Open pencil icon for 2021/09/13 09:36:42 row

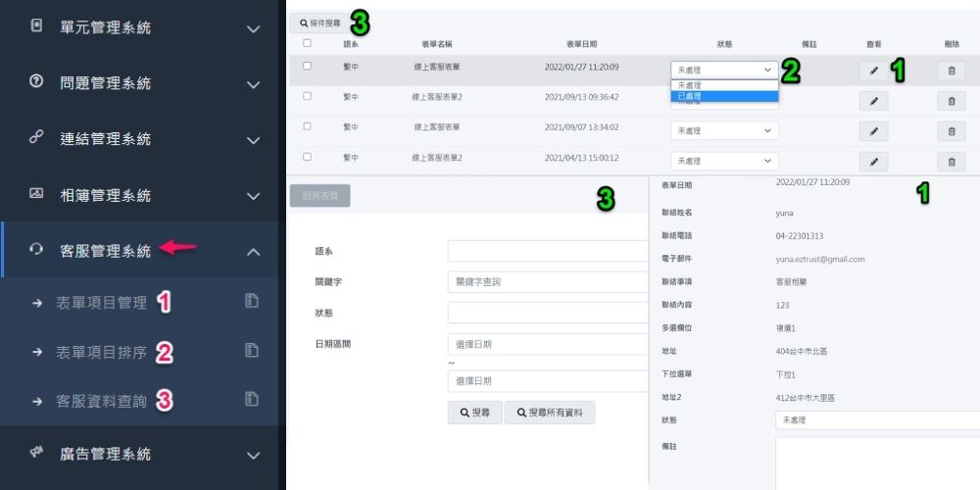tap(874, 101)
